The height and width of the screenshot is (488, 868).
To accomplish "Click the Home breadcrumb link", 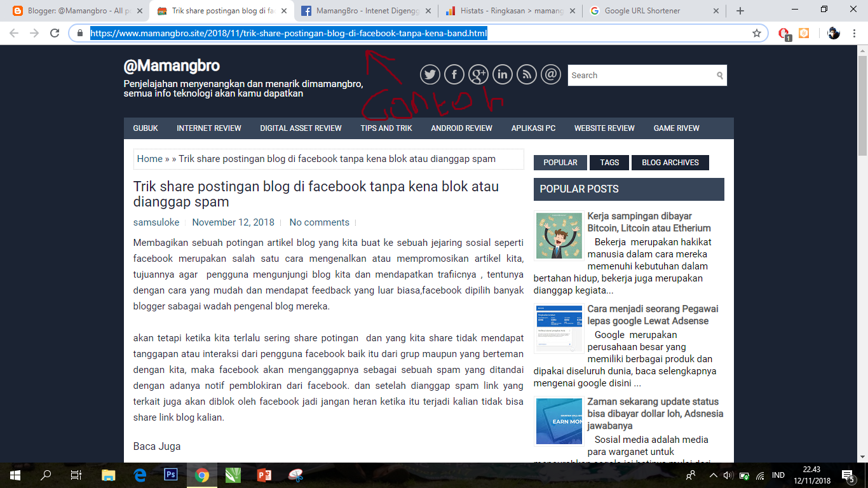I will tap(149, 159).
